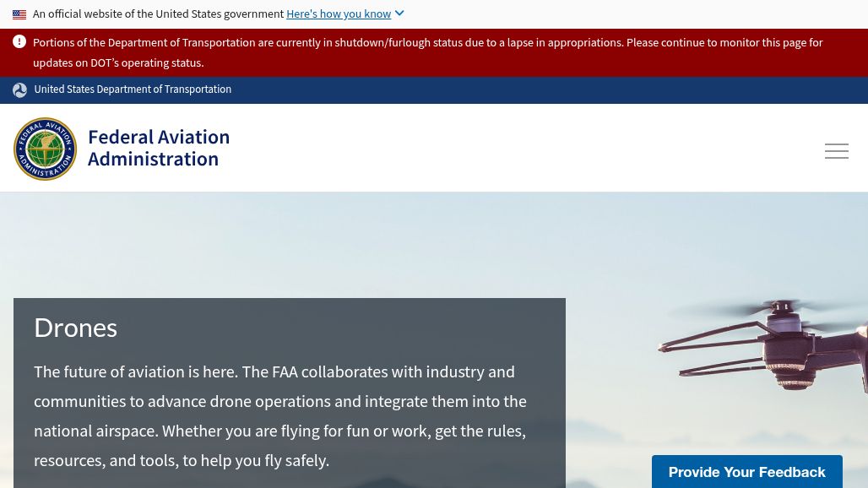Image resolution: width=868 pixels, height=488 pixels.
Task: Open the "Here's how you know" link
Action: point(339,14)
